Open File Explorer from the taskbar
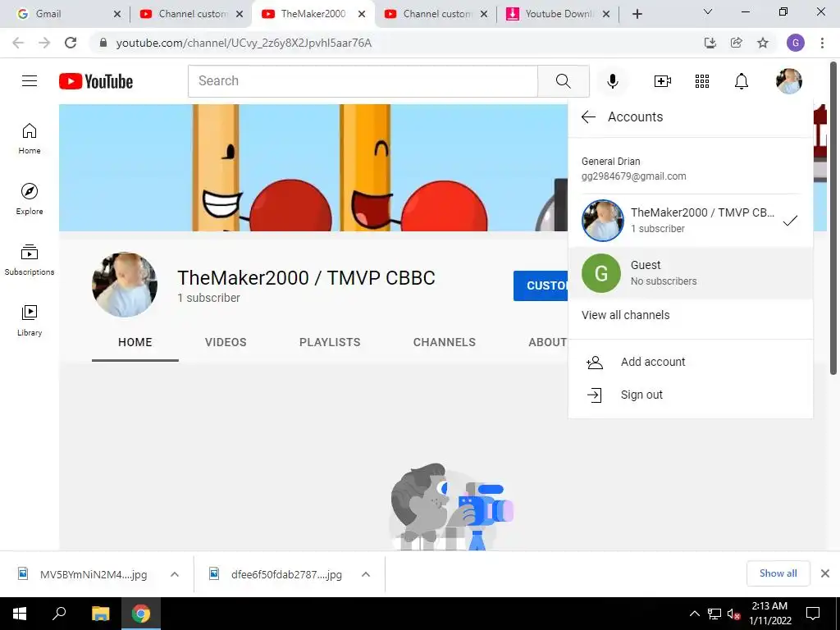 click(x=100, y=614)
